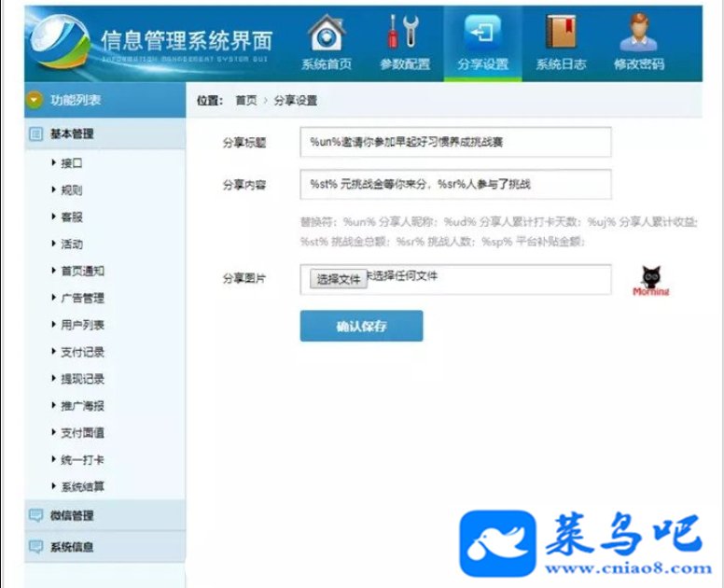The height and width of the screenshot is (588, 724).
Task: Expand the 系统信息 section header
Action: click(x=105, y=546)
